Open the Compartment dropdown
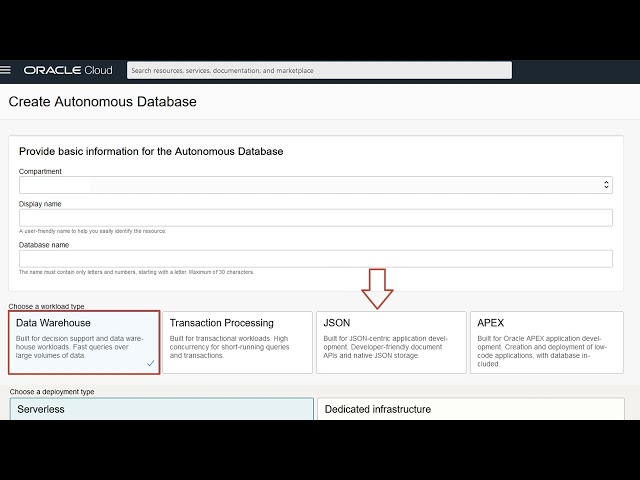640x480 pixels. [x=316, y=185]
